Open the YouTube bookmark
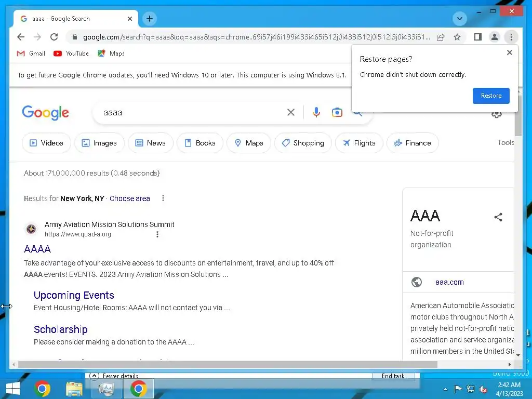This screenshot has width=532, height=399. (x=71, y=54)
